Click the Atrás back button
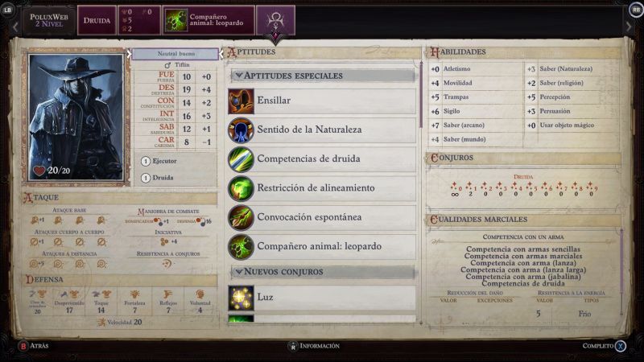Viewport: 644px width, 362px height. coord(34,346)
